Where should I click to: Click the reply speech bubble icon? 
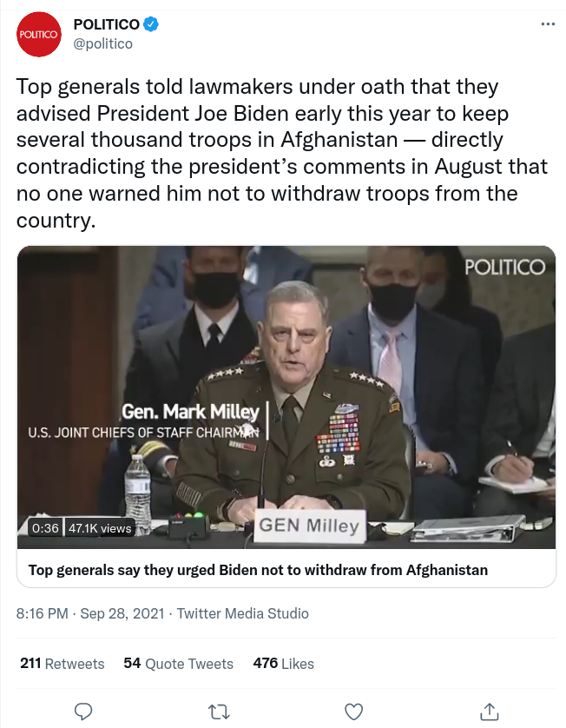tap(83, 711)
